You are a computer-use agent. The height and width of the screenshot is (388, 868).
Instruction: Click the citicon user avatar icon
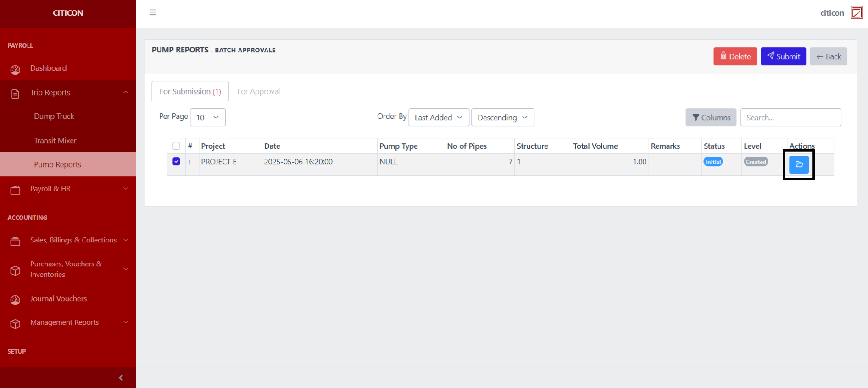(857, 12)
